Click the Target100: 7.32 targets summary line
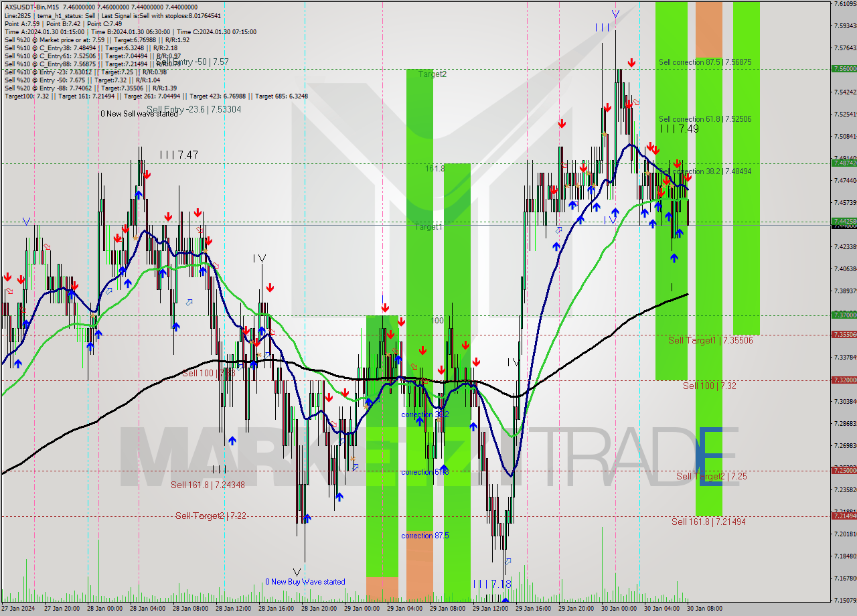Image resolution: width=857 pixels, height=616 pixels. coord(156,96)
